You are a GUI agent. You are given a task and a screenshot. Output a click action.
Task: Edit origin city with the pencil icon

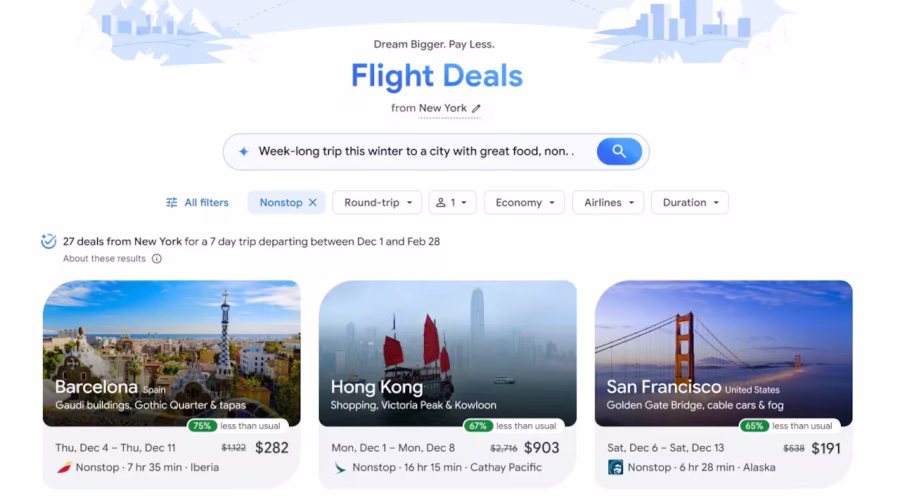(476, 108)
